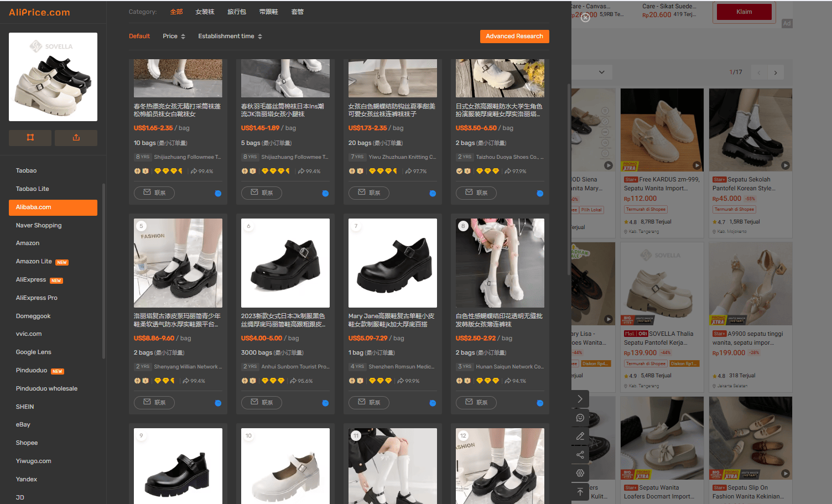Select the Default sorting option

(139, 37)
